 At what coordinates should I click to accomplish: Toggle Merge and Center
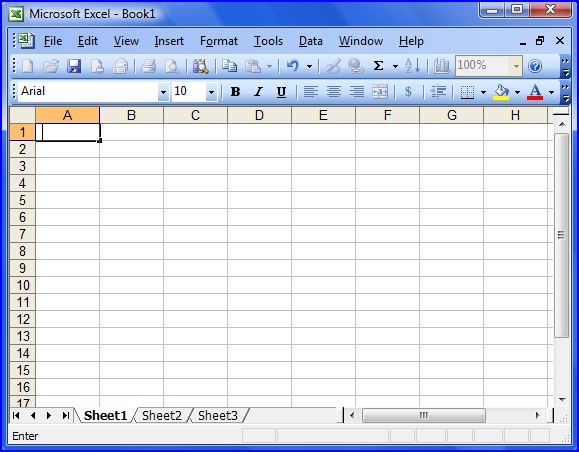pos(380,92)
